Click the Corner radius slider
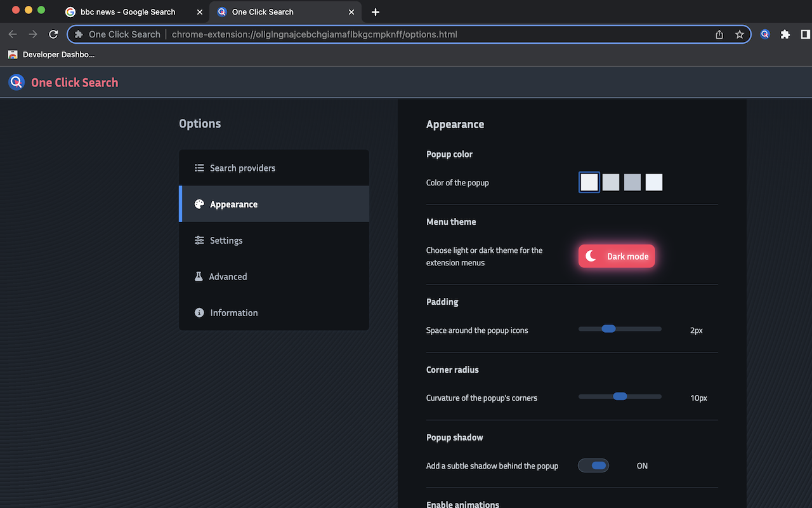Screen dimensions: 812x508 tap(620, 396)
